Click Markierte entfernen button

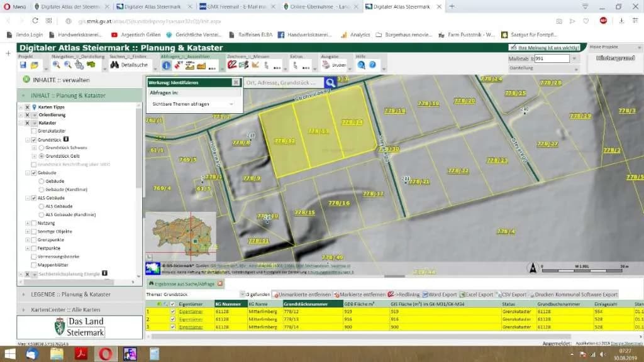click(x=359, y=294)
